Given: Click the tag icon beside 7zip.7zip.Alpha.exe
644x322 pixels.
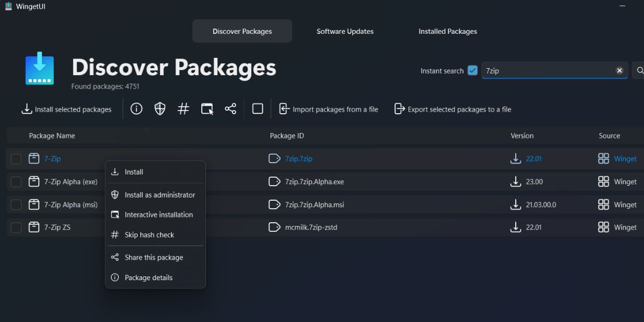Looking at the screenshot, I should tap(275, 181).
